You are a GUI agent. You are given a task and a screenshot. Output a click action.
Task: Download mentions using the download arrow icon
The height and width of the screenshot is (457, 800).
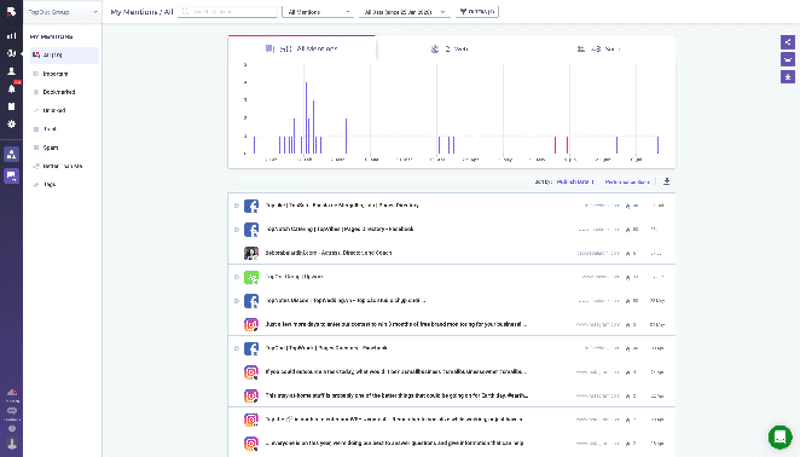click(x=667, y=182)
